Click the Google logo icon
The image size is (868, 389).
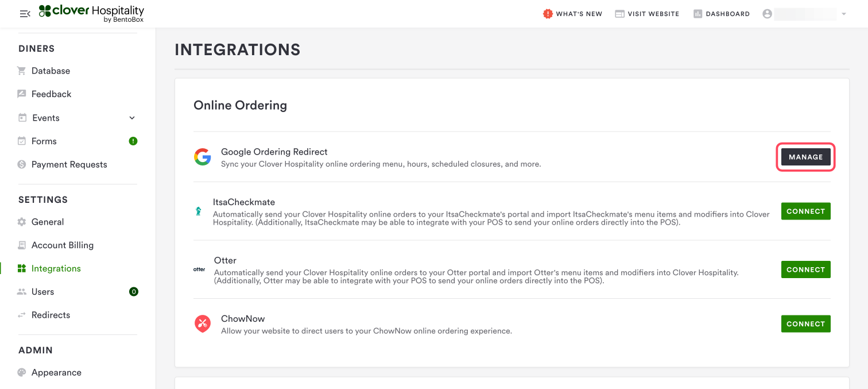click(202, 157)
